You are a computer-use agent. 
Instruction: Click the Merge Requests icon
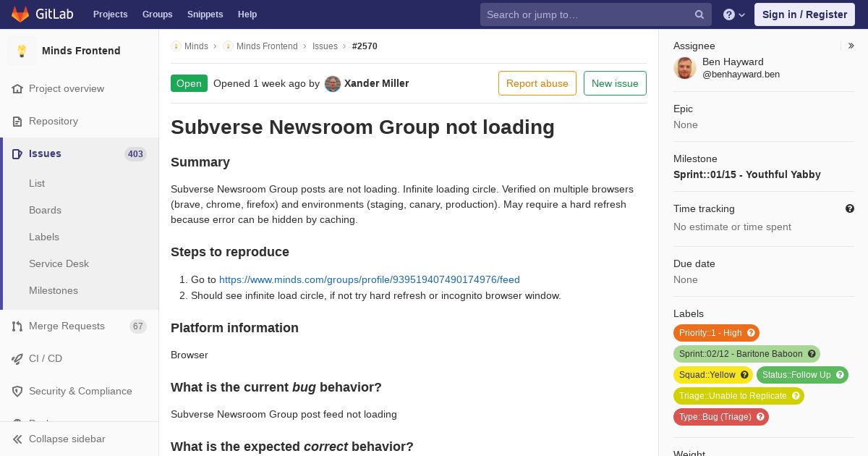pos(17,326)
